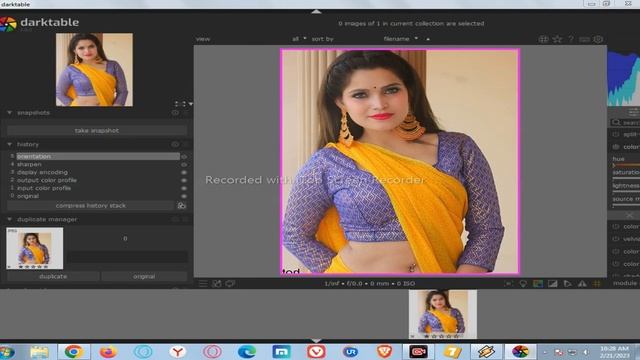Toggle icon beside output color profile

[x=184, y=180]
